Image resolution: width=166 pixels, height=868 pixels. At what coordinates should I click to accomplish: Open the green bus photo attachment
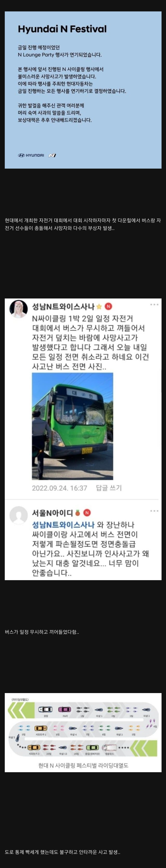73,426
